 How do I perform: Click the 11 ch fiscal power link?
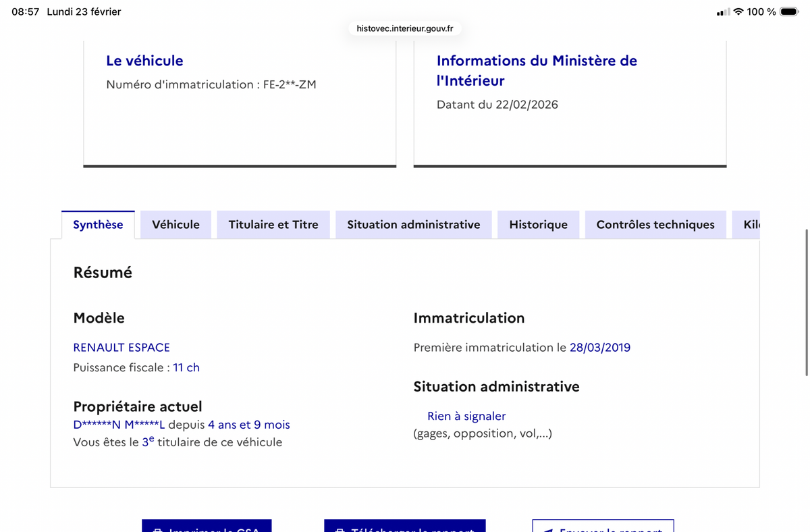[x=186, y=367]
